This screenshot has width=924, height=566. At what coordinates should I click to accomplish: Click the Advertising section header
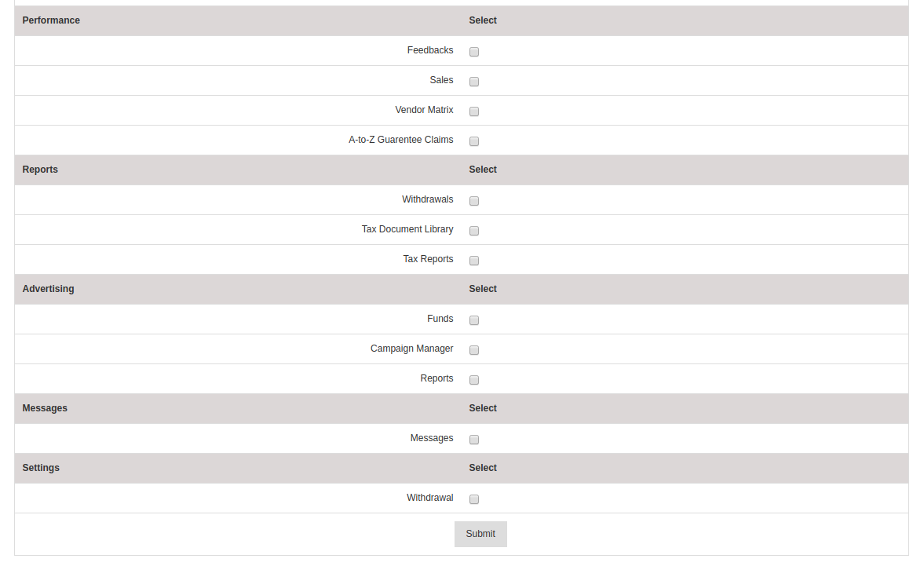(49, 289)
